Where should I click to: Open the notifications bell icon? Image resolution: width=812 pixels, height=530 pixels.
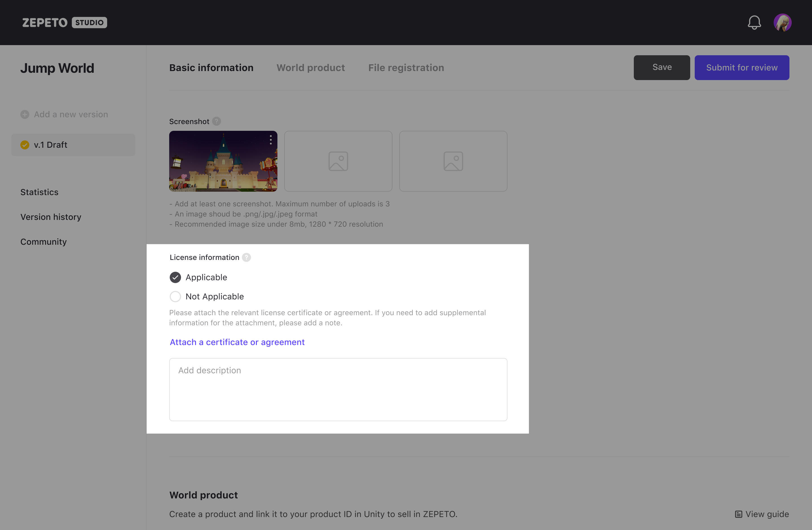pyautogui.click(x=754, y=23)
